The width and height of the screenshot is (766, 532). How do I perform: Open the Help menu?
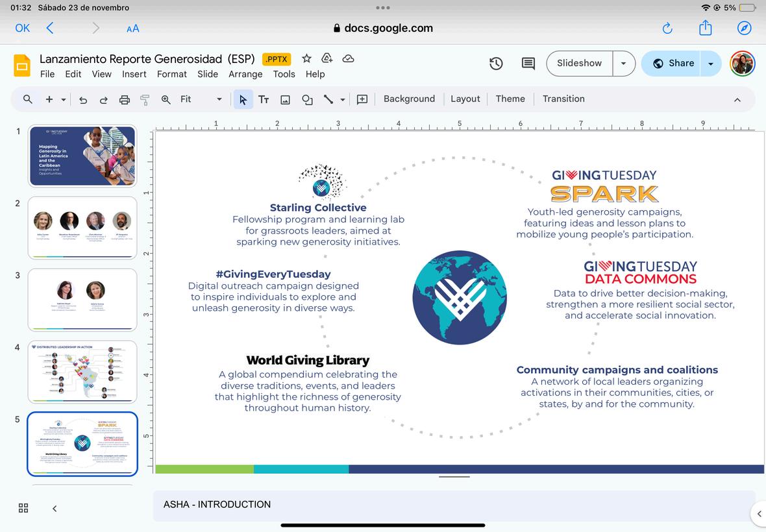(315, 74)
